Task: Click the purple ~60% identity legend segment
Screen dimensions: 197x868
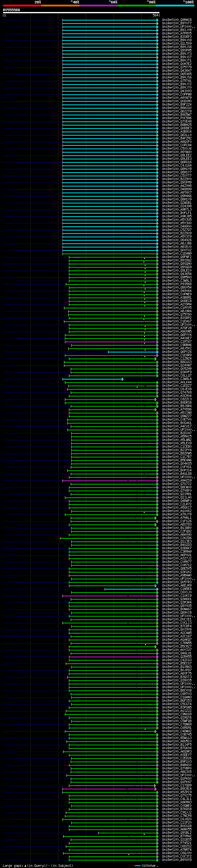Action: (98, 6)
